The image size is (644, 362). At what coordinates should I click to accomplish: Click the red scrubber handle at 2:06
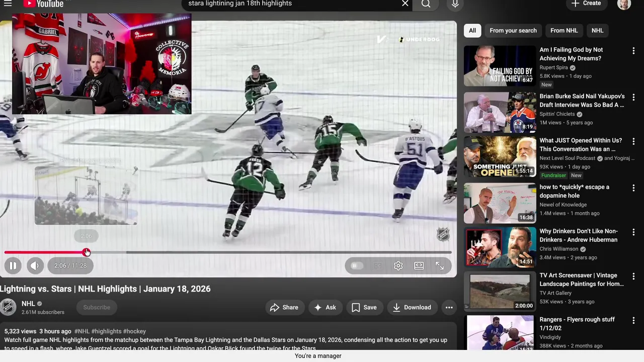[x=87, y=252]
